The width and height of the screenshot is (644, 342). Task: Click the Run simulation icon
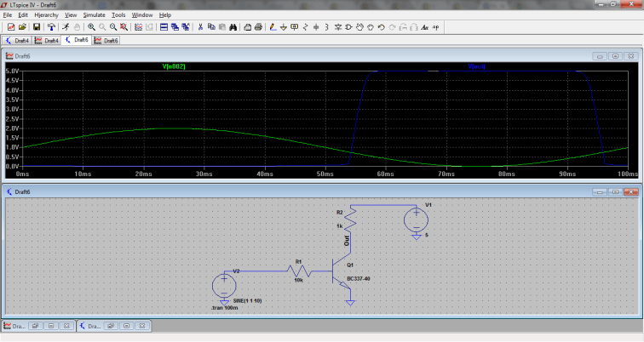[65, 27]
